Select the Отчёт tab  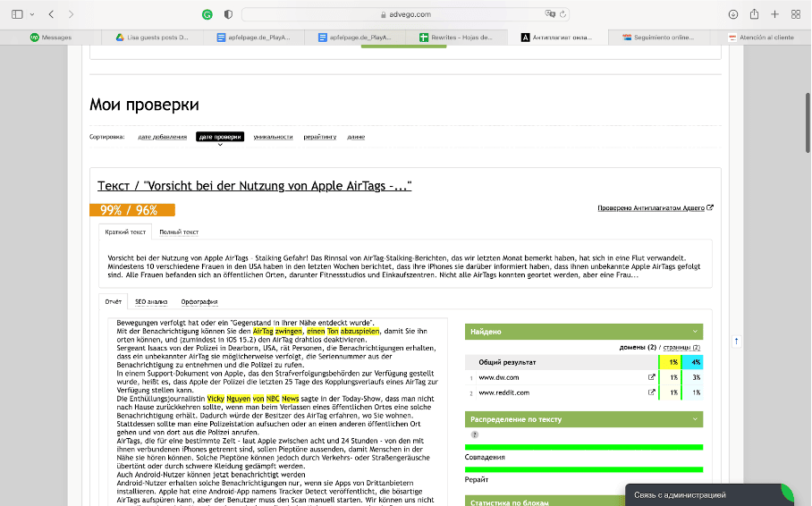[x=113, y=301]
